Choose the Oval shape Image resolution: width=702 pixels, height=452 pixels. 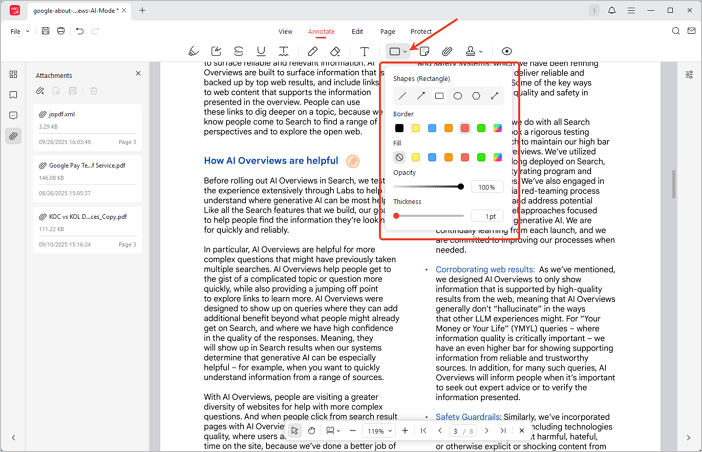458,96
